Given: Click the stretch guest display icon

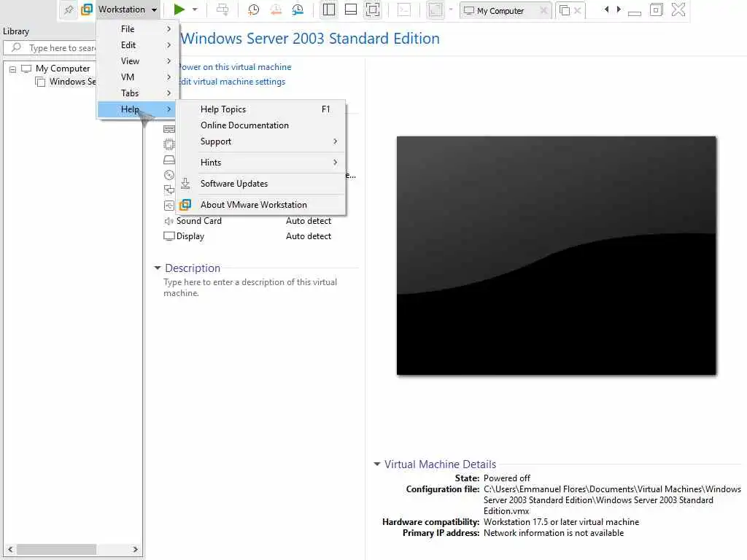Looking at the screenshot, I should pyautogui.click(x=436, y=10).
